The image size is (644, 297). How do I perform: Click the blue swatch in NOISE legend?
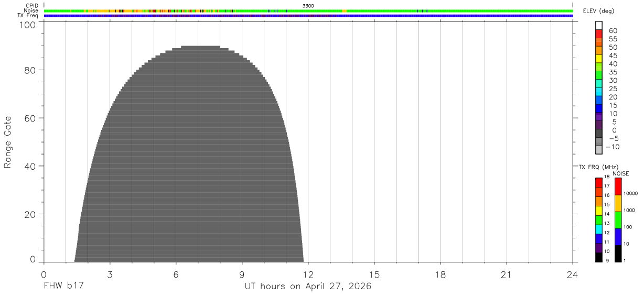[x=618, y=237]
